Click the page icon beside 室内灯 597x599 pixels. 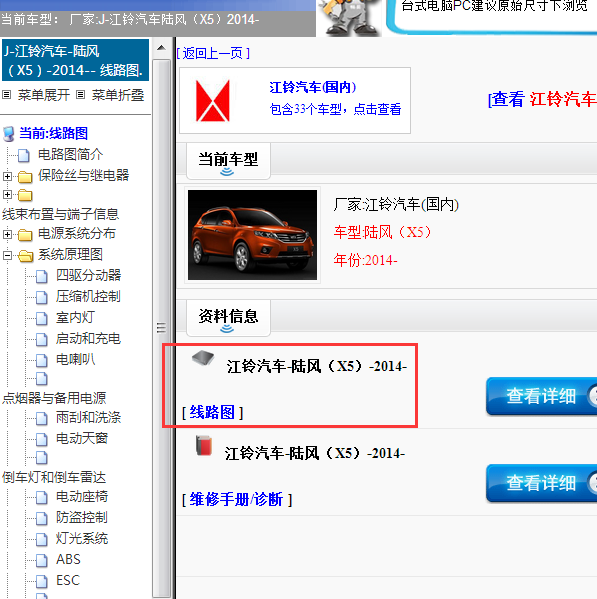coord(42,319)
